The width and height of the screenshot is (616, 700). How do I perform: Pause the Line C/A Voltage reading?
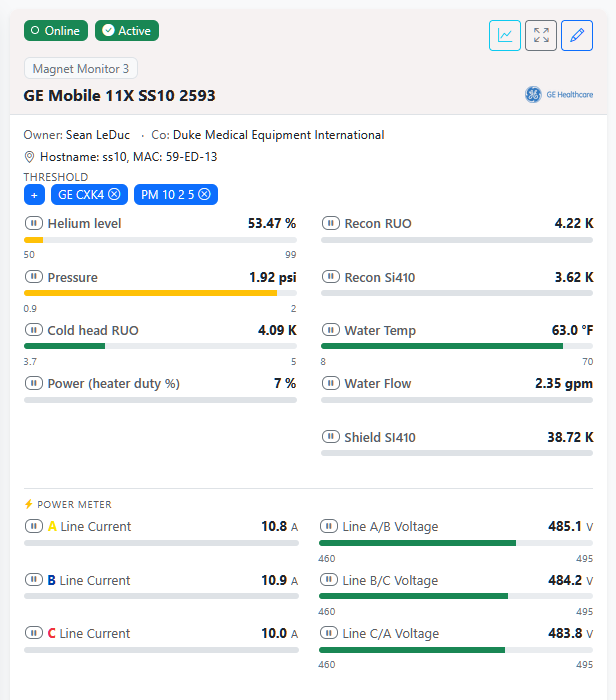pyautogui.click(x=329, y=633)
